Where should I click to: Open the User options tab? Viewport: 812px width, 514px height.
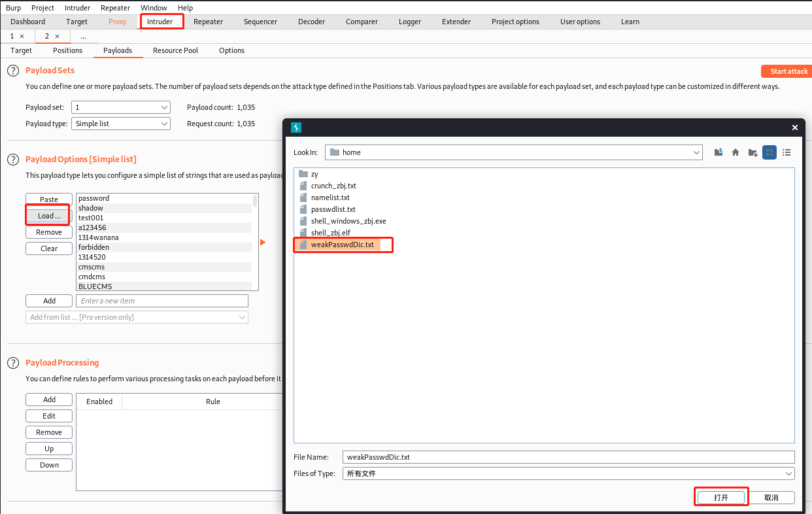[x=580, y=22]
